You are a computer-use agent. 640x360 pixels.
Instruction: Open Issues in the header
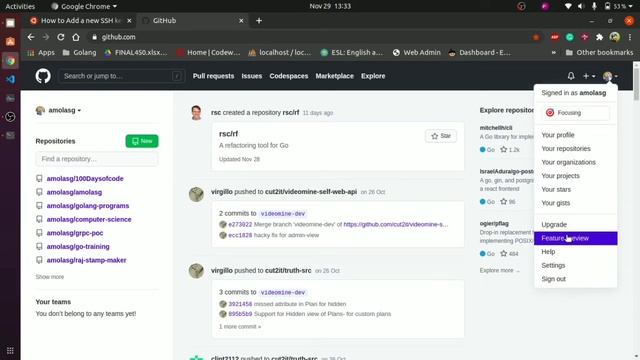click(x=251, y=76)
